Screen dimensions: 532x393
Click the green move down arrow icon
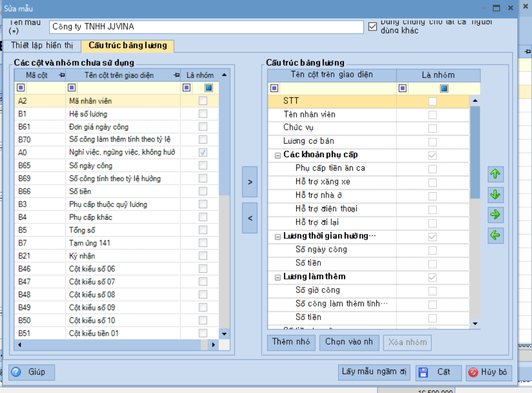tap(495, 195)
